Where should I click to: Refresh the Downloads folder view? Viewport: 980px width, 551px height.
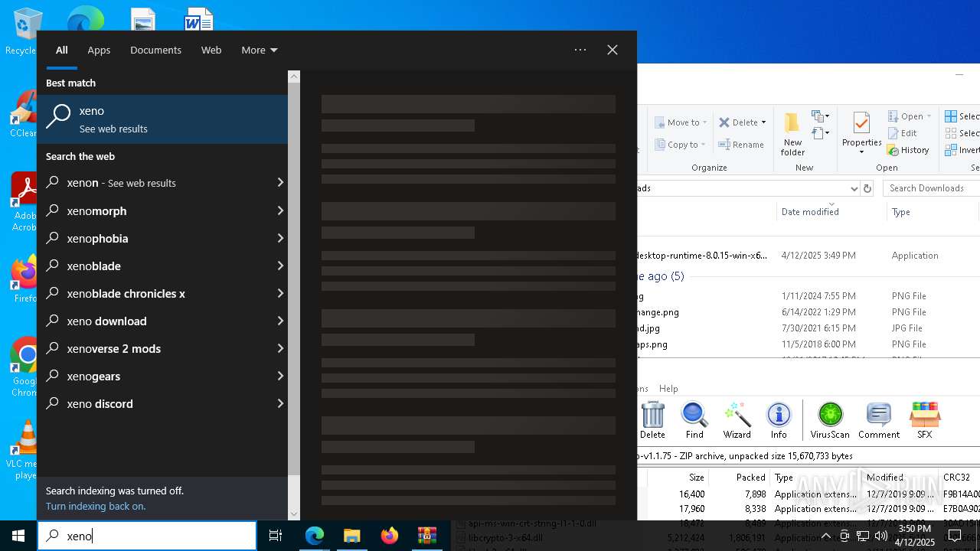[x=867, y=188]
